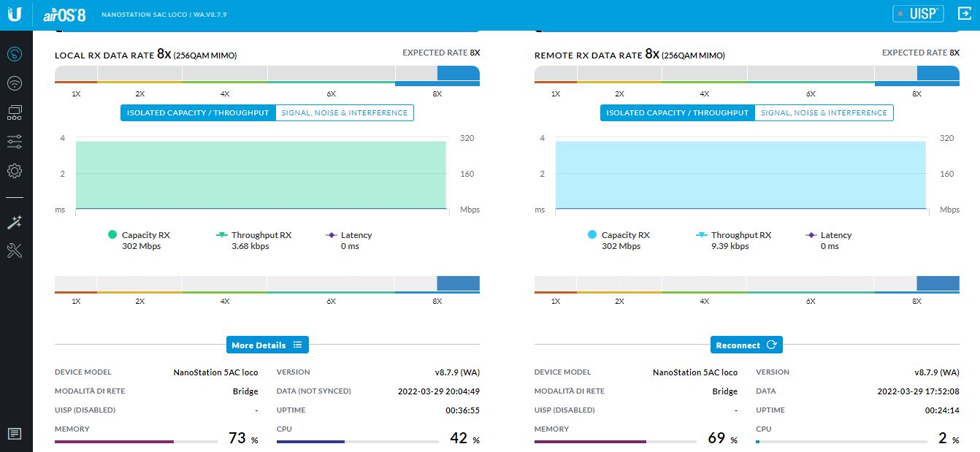Image resolution: width=980 pixels, height=452 pixels.
Task: Open the Network settings sidebar icon
Action: (x=15, y=112)
